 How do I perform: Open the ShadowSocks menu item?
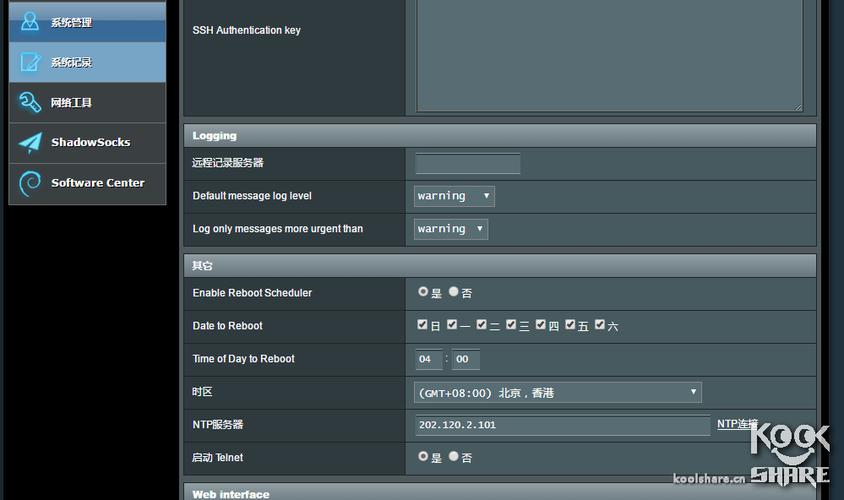pyautogui.click(x=87, y=143)
